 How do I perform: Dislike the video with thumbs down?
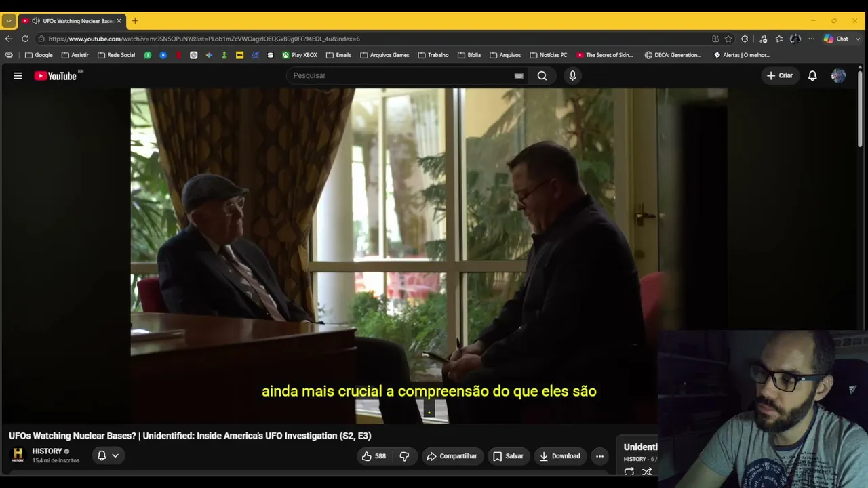pyautogui.click(x=405, y=456)
